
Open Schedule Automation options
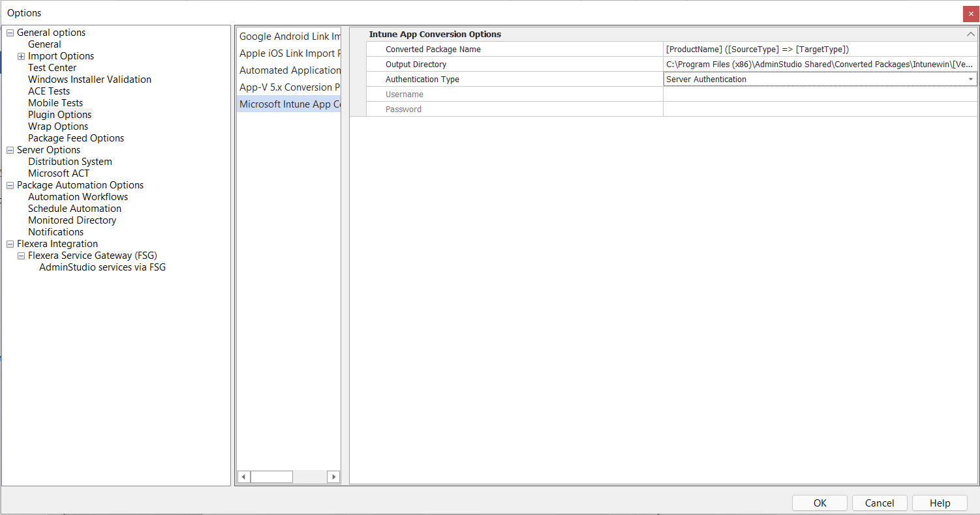(x=74, y=208)
